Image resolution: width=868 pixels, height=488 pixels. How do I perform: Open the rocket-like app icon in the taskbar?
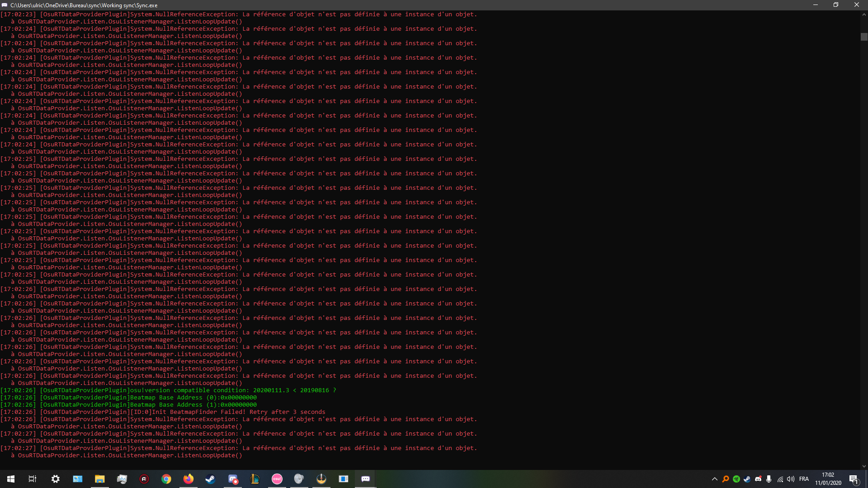pyautogui.click(x=321, y=479)
